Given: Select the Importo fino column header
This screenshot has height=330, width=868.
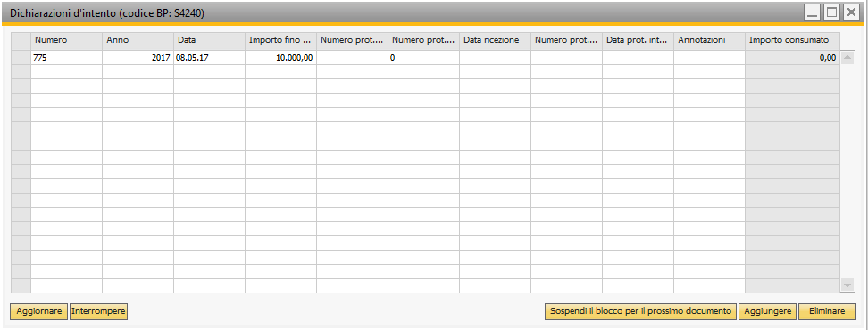Looking at the screenshot, I should coord(280,40).
